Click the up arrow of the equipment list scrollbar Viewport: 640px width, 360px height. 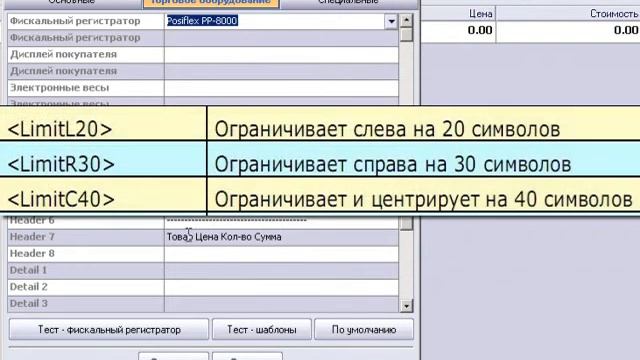406,20
